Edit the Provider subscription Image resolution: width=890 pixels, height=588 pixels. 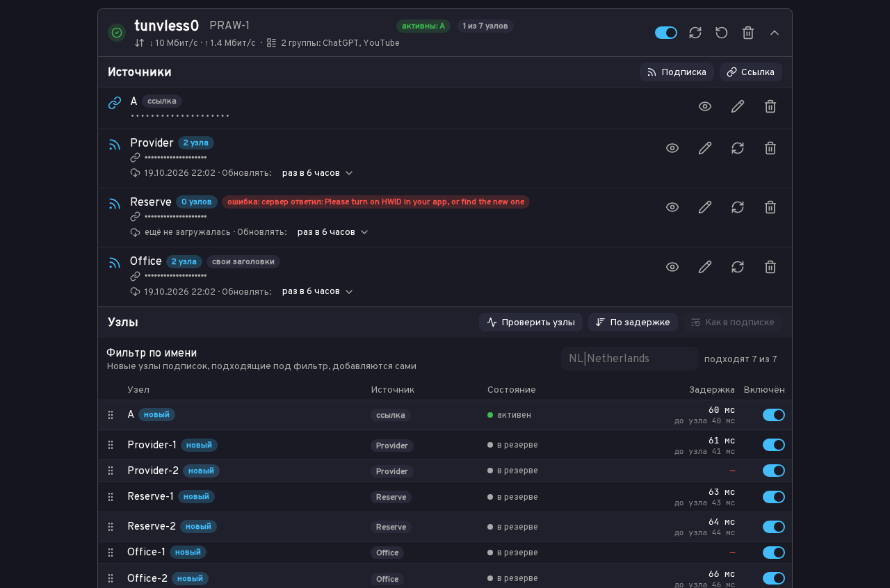(x=705, y=148)
